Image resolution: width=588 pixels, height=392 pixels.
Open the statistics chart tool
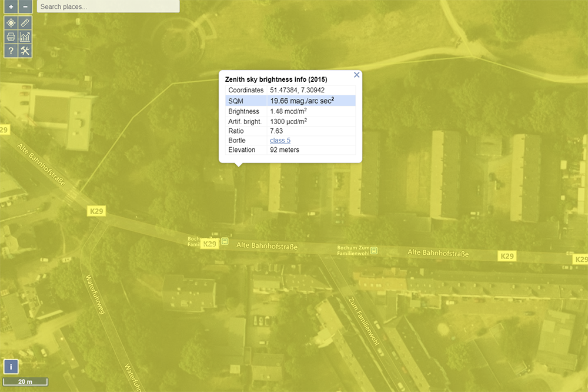click(x=25, y=37)
